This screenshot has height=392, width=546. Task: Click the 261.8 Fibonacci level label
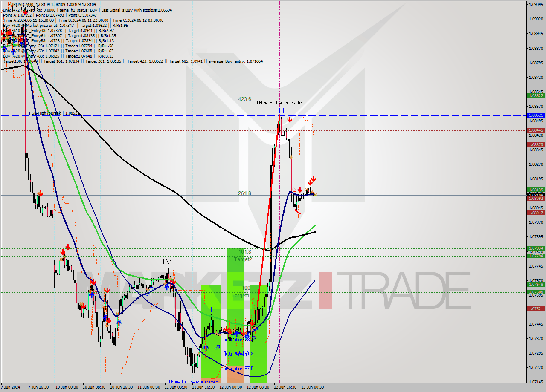point(244,193)
